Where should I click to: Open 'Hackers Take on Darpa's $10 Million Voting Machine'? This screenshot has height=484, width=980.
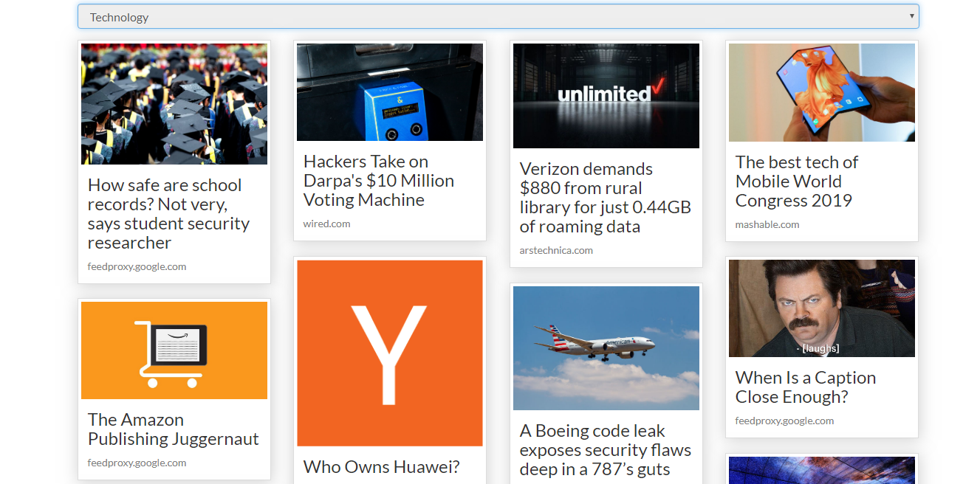coord(379,181)
